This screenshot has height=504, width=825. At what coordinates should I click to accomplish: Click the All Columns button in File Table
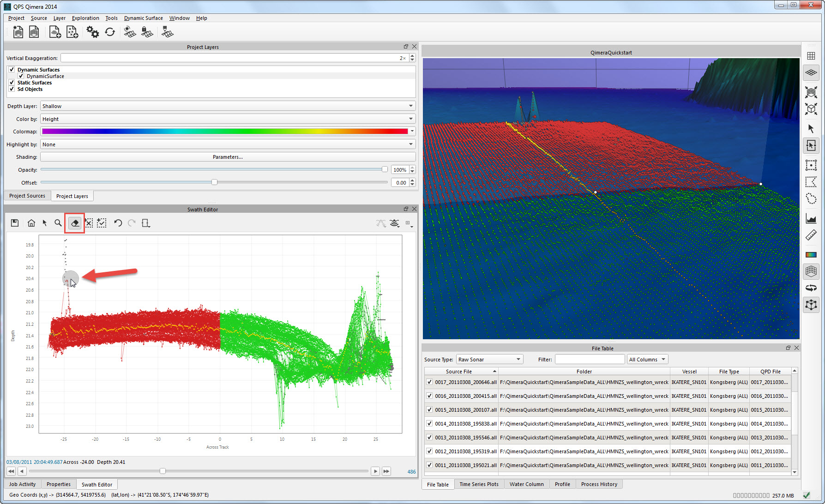coord(647,360)
